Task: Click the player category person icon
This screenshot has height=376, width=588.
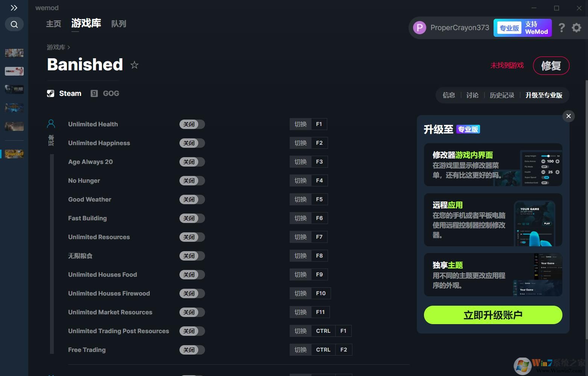Action: pos(51,124)
